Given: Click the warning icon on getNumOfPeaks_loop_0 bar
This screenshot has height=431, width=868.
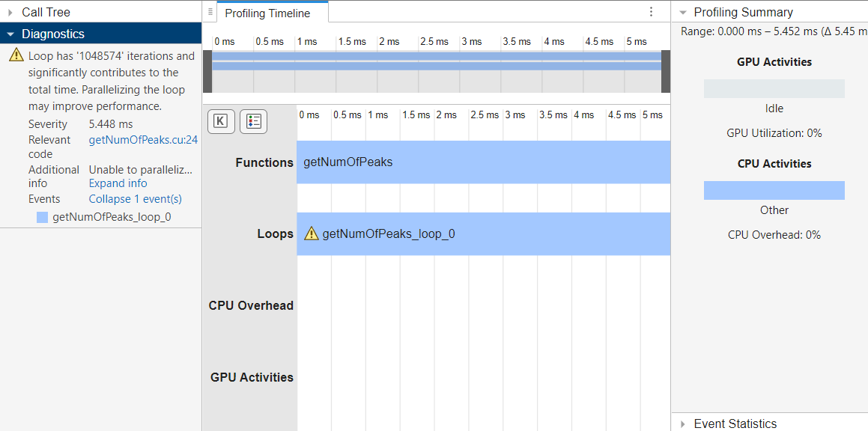Looking at the screenshot, I should click(312, 233).
